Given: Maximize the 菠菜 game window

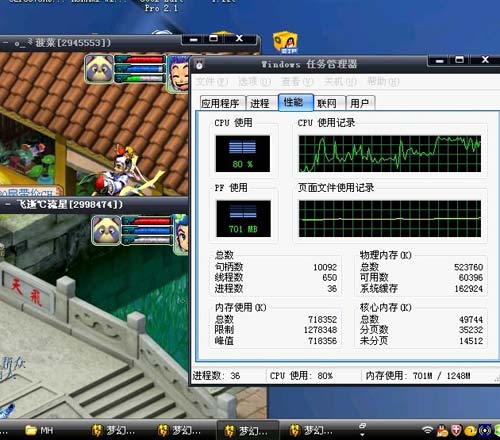Looking at the screenshot, I should point(213,39).
